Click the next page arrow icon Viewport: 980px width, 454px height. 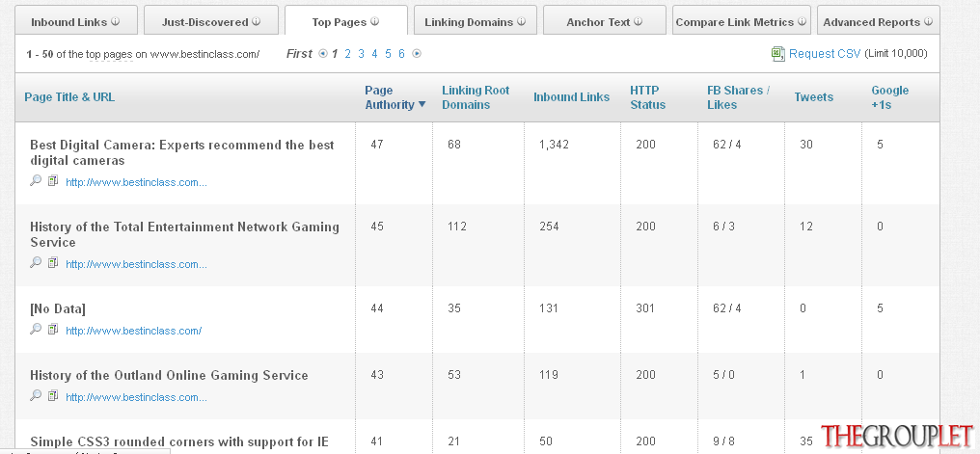[x=417, y=54]
